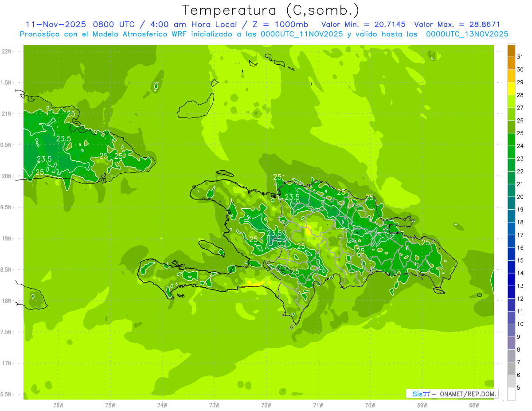The height and width of the screenshot is (411, 532).
Task: Click the '6.5N' latitude axis label
Action: pos(7,394)
